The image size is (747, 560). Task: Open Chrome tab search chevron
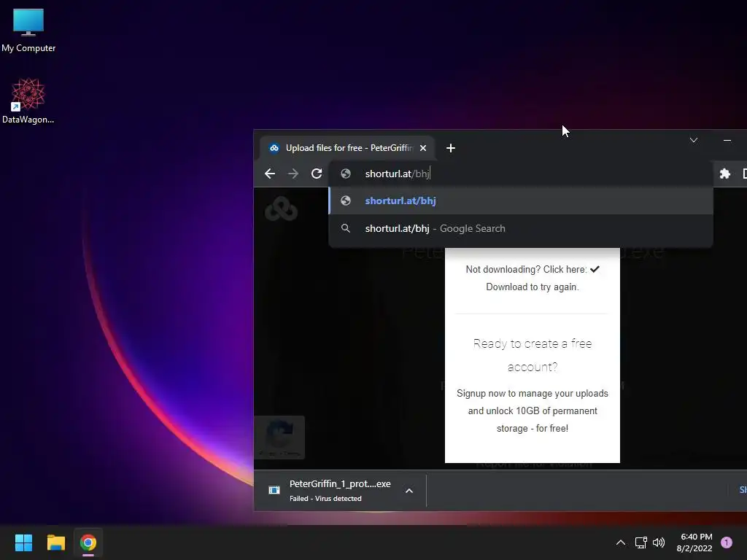(x=694, y=140)
